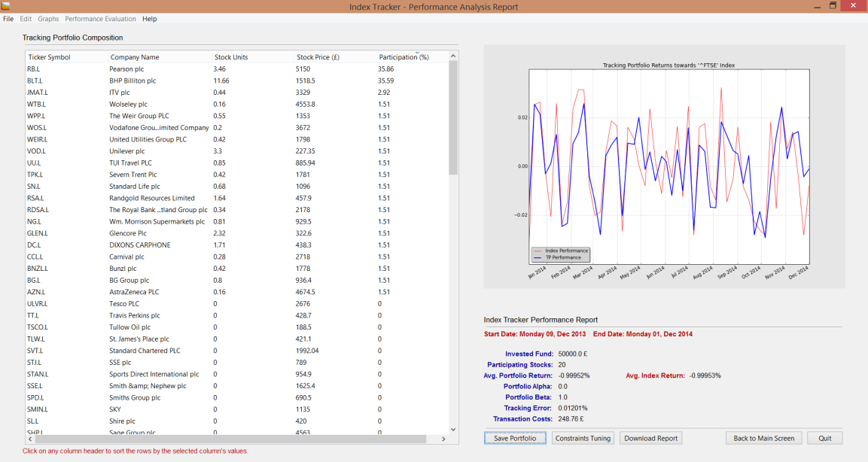Click the vertical scrollbar thumb of the table
This screenshot has width=868, height=462.
click(453, 118)
